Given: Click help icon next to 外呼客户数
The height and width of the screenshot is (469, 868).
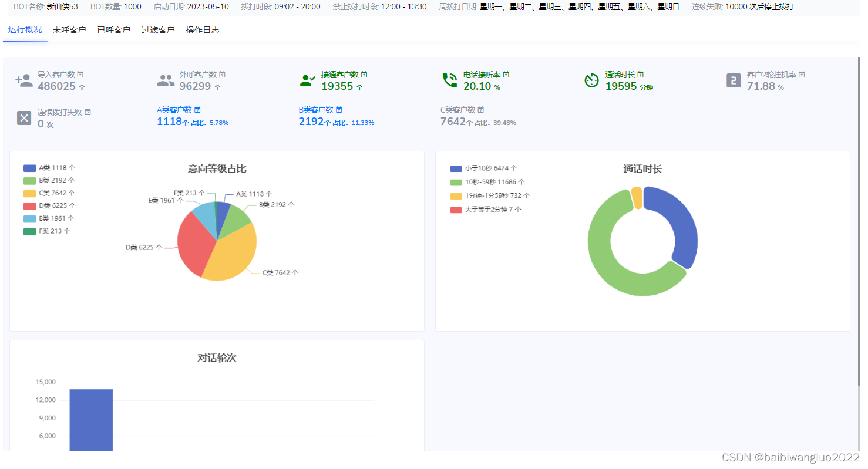Looking at the screenshot, I should [x=223, y=75].
